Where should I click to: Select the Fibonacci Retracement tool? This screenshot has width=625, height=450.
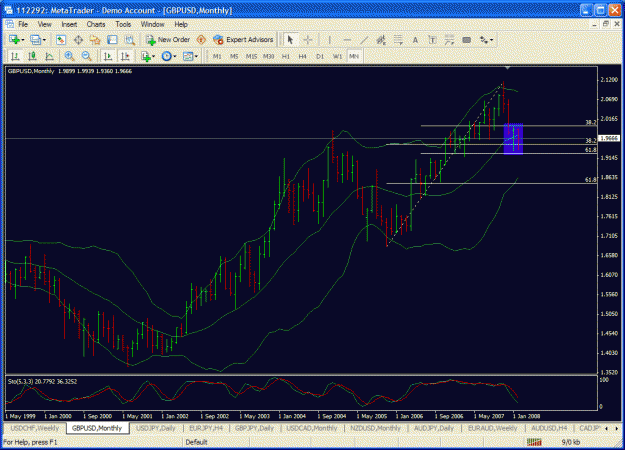coord(398,40)
